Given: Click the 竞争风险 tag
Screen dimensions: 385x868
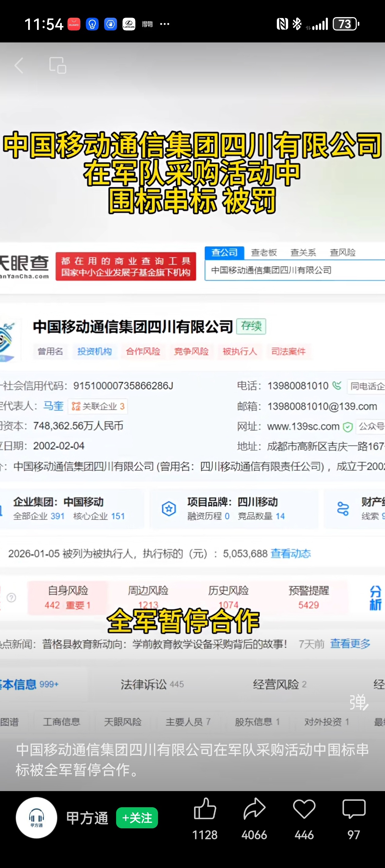Looking at the screenshot, I should (191, 352).
